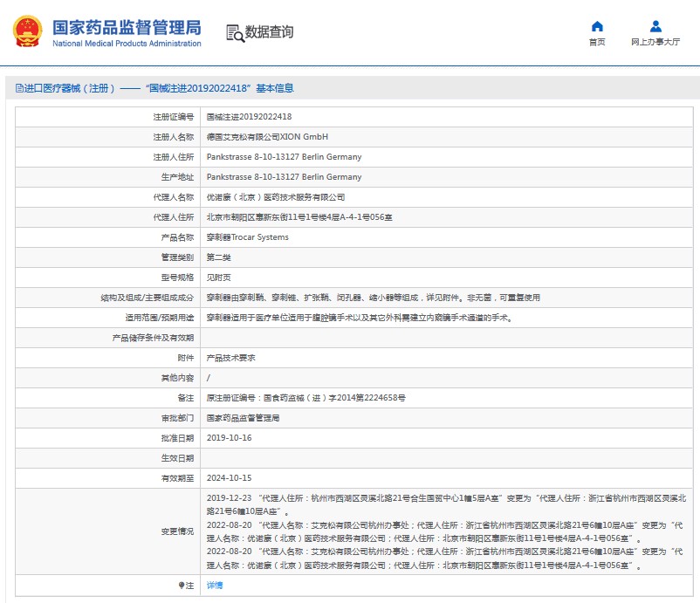Click the 首页 label

click(597, 42)
